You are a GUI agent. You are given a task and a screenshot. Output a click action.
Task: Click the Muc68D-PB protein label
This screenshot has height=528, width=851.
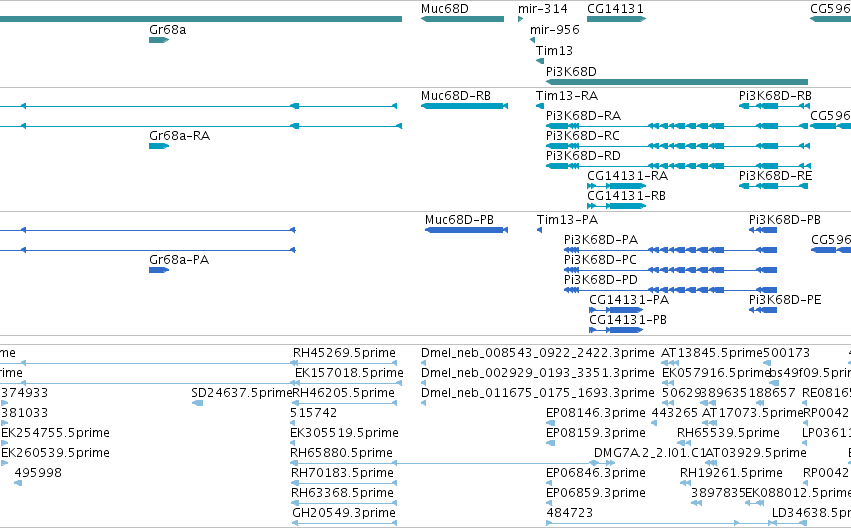point(459,220)
